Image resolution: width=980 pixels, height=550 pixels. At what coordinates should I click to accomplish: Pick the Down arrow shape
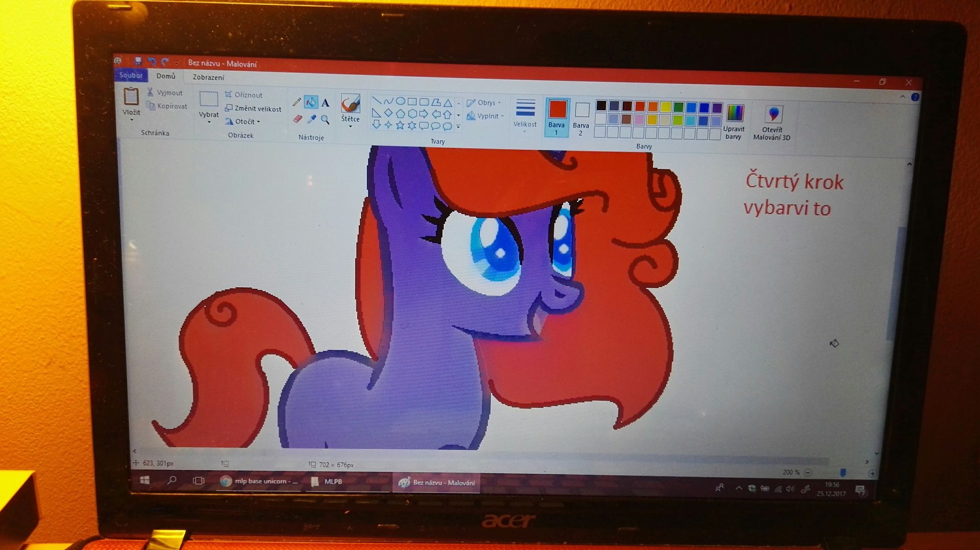[x=377, y=124]
